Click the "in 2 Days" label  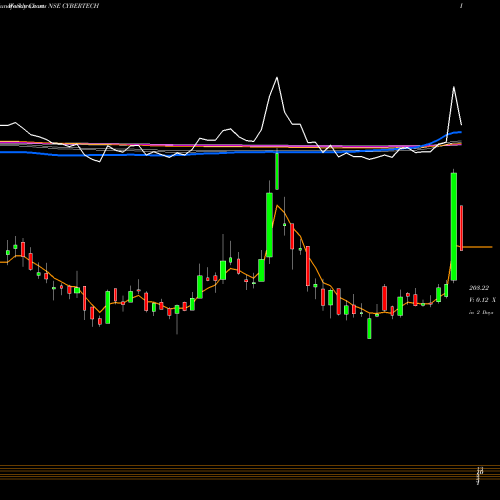click(481, 312)
